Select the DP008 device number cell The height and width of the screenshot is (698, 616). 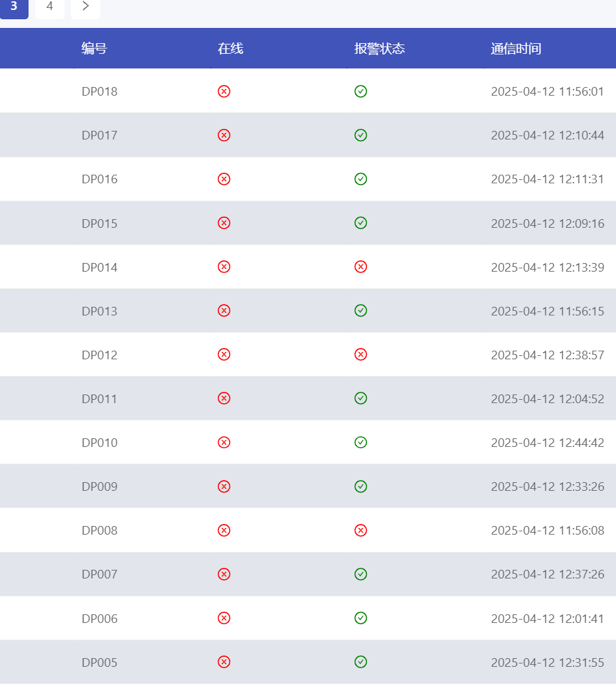pyautogui.click(x=100, y=530)
